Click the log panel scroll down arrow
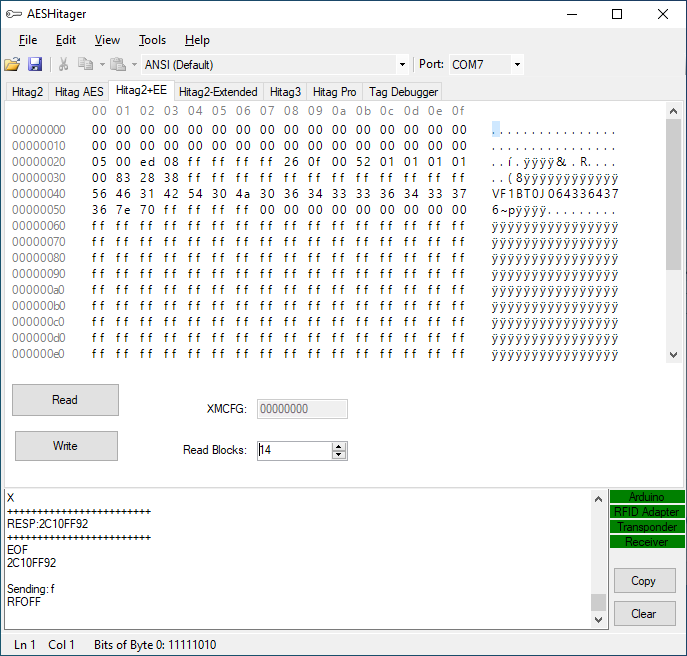687x656 pixels. [598, 619]
